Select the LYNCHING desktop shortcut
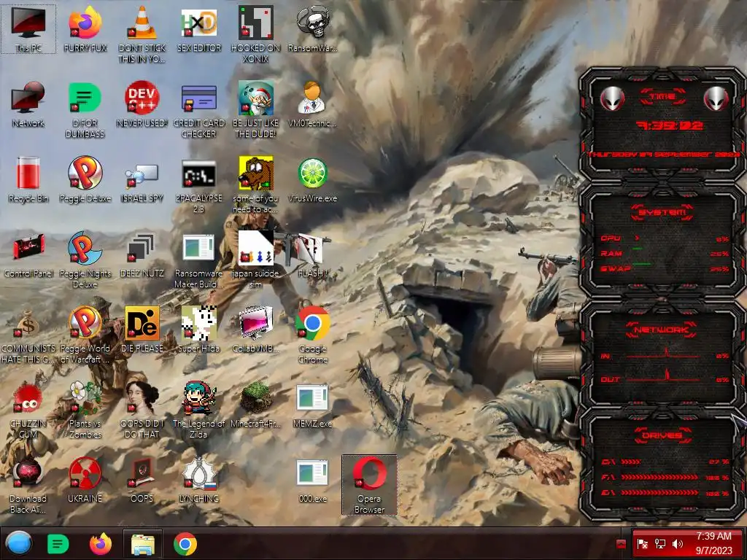This screenshot has width=747, height=560. (x=199, y=480)
